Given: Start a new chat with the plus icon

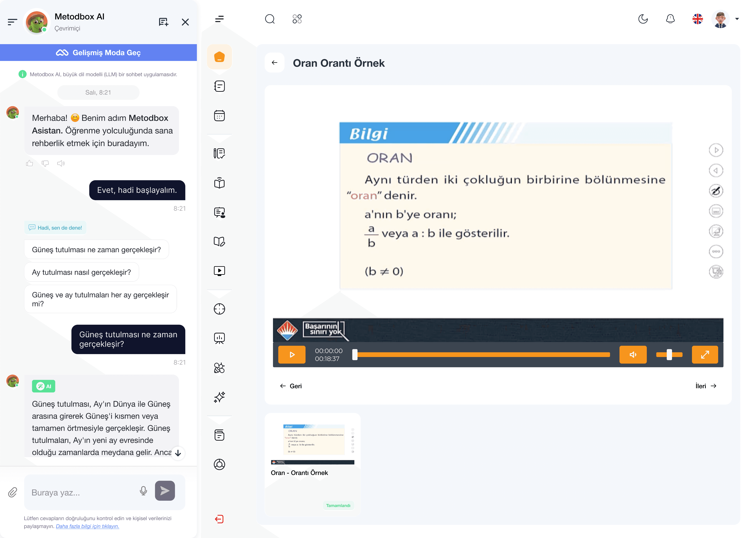Looking at the screenshot, I should coord(164,22).
